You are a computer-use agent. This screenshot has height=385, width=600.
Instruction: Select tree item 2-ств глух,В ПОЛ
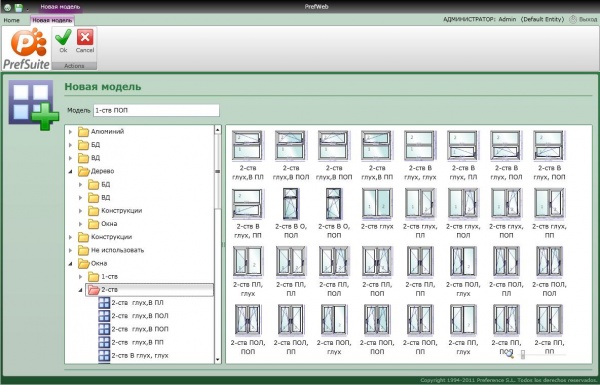pyautogui.click(x=140, y=316)
